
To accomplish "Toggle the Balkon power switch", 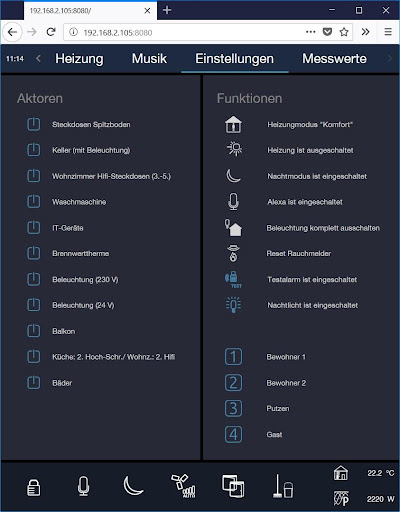I will click(33, 331).
